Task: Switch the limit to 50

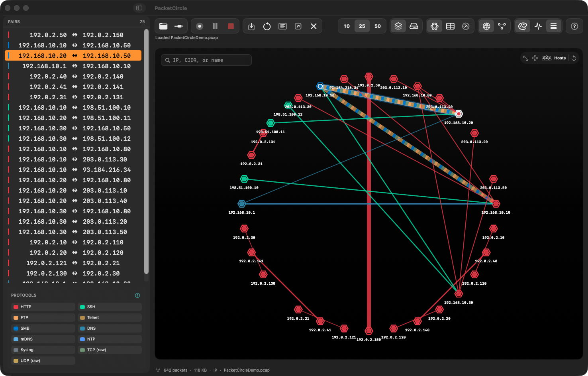Action: coord(378,26)
